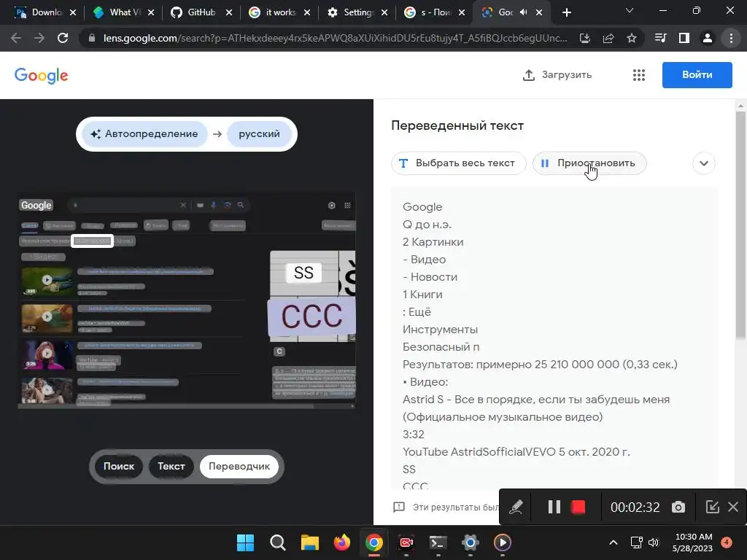747x560 pixels.
Task: Open the Google apps grid icon
Action: pyautogui.click(x=639, y=75)
